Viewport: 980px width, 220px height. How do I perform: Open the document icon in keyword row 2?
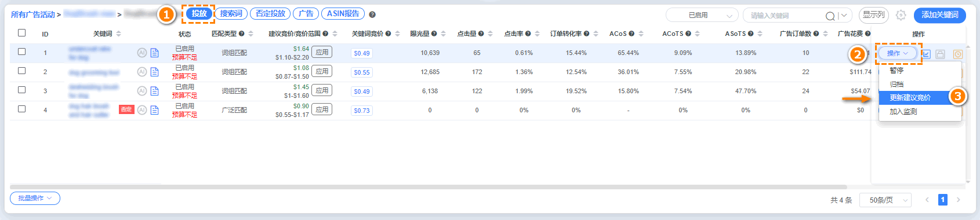pos(154,72)
